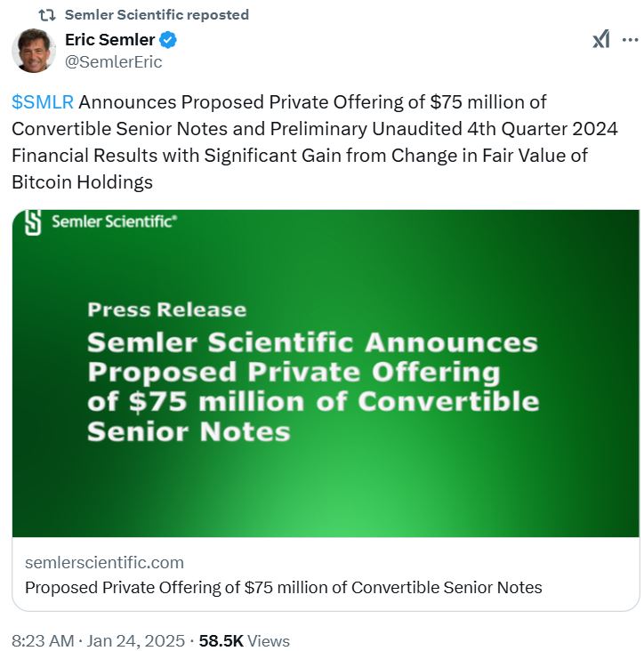Screen dimensions: 644x651
Task: Open the three-dot More options menu
Action: tap(630, 40)
